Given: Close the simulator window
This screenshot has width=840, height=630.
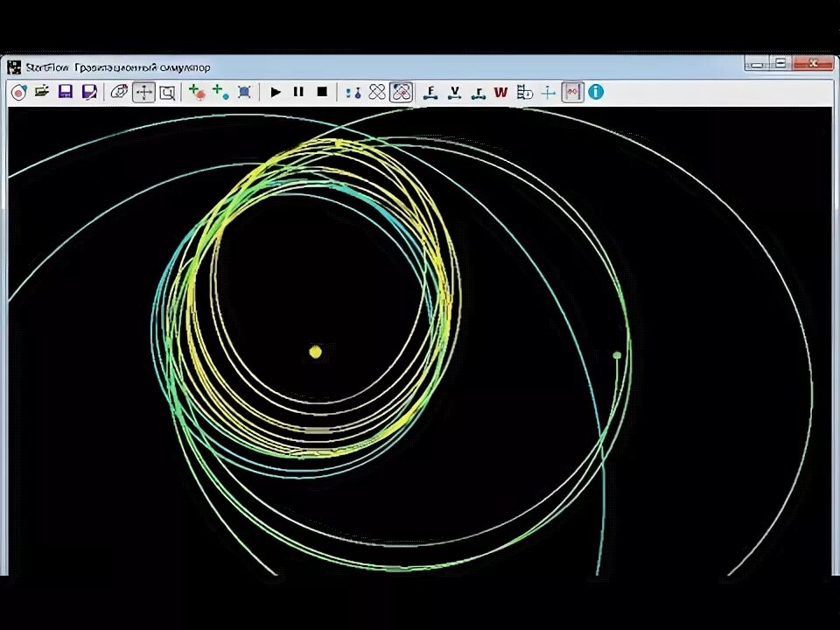Looking at the screenshot, I should point(813,64).
